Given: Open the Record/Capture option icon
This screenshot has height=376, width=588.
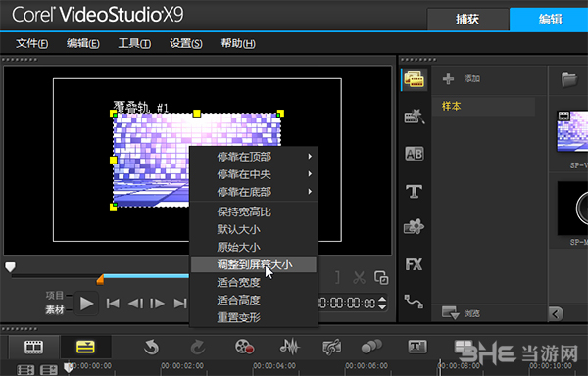Looking at the screenshot, I should (x=244, y=347).
